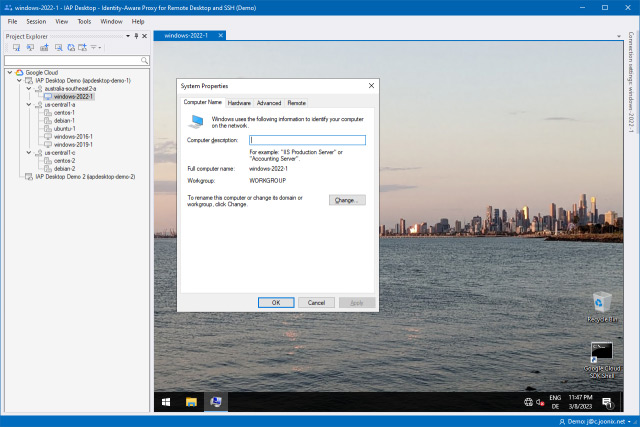Click the 11:47 PM clock in taskbar
The image size is (640, 427).
tap(580, 402)
